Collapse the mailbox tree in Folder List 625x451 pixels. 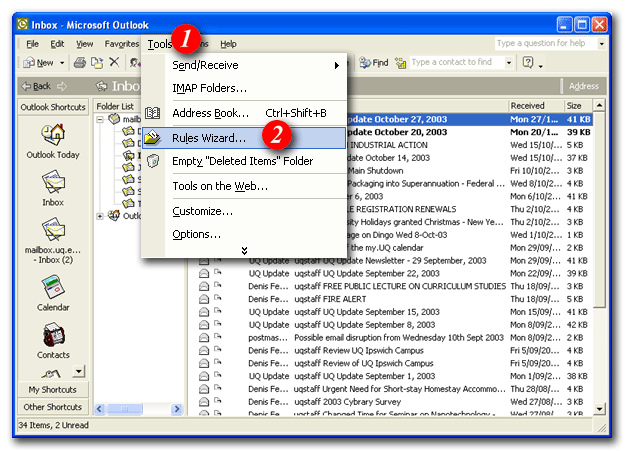(101, 119)
